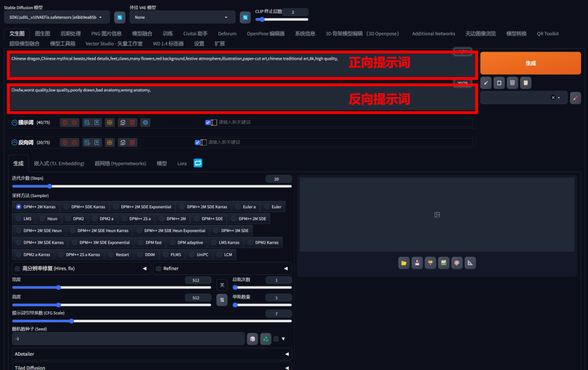588x370 pixels.
Task: Click the square icon below the 生成 button
Action: point(499,83)
